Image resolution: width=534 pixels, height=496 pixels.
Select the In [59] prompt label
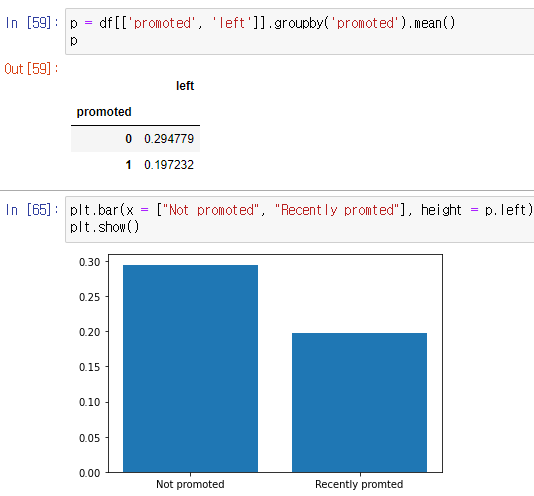pos(32,23)
